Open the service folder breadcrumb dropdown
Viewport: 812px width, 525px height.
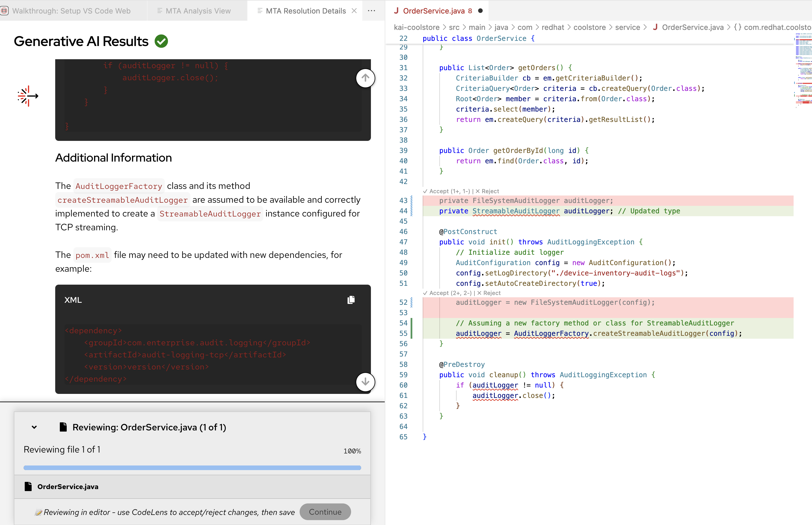click(627, 27)
